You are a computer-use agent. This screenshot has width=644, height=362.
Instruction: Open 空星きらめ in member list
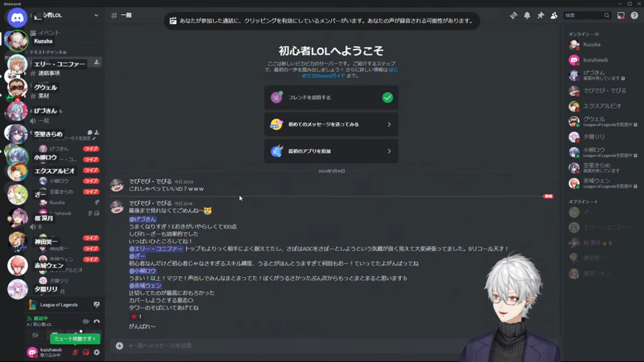pyautogui.click(x=602, y=167)
